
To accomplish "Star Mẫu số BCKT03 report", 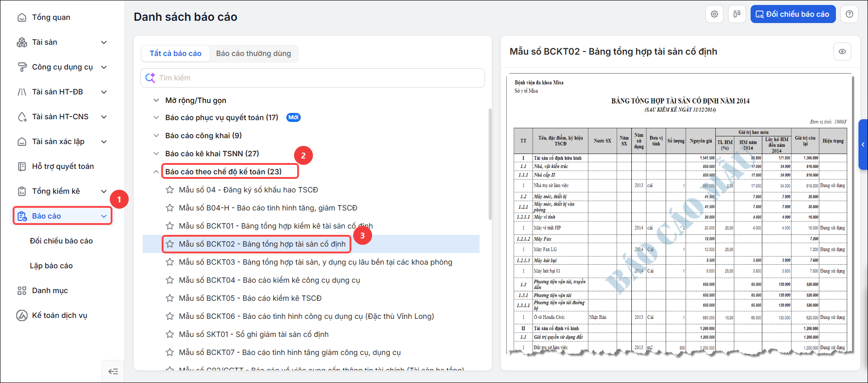I will tap(170, 262).
